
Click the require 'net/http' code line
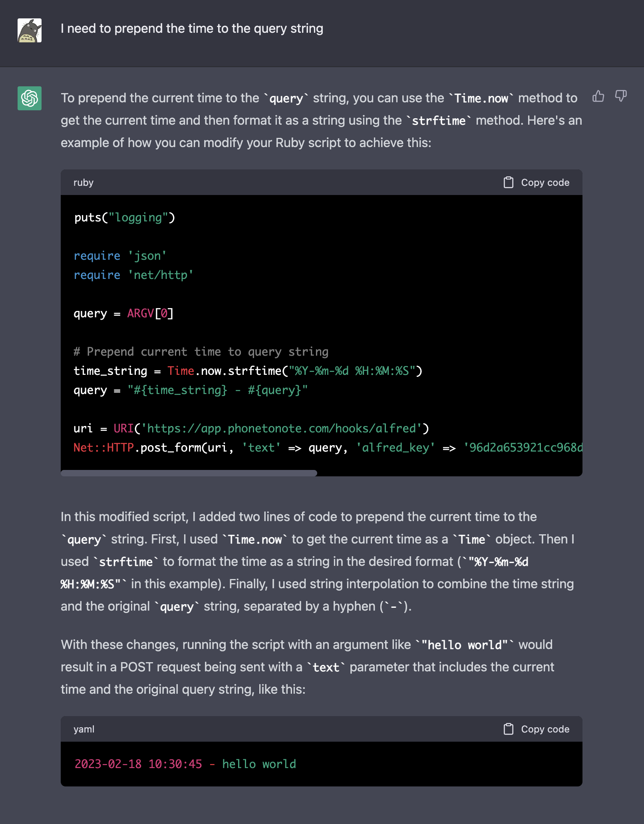[133, 275]
